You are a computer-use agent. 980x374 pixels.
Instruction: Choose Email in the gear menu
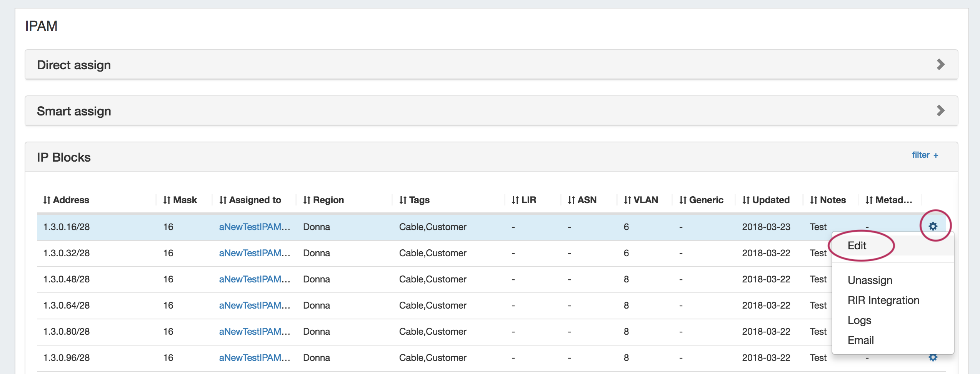click(860, 340)
